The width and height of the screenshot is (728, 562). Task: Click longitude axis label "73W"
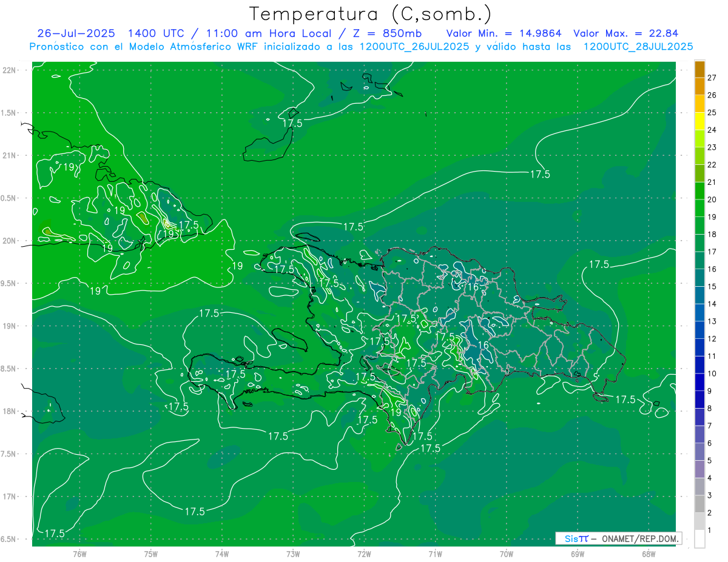pos(293,554)
